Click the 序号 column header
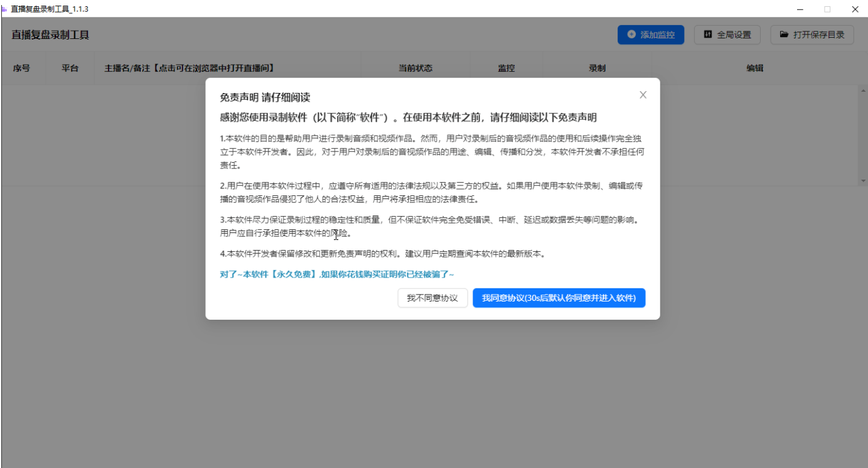This screenshot has height=468, width=868. click(x=22, y=68)
